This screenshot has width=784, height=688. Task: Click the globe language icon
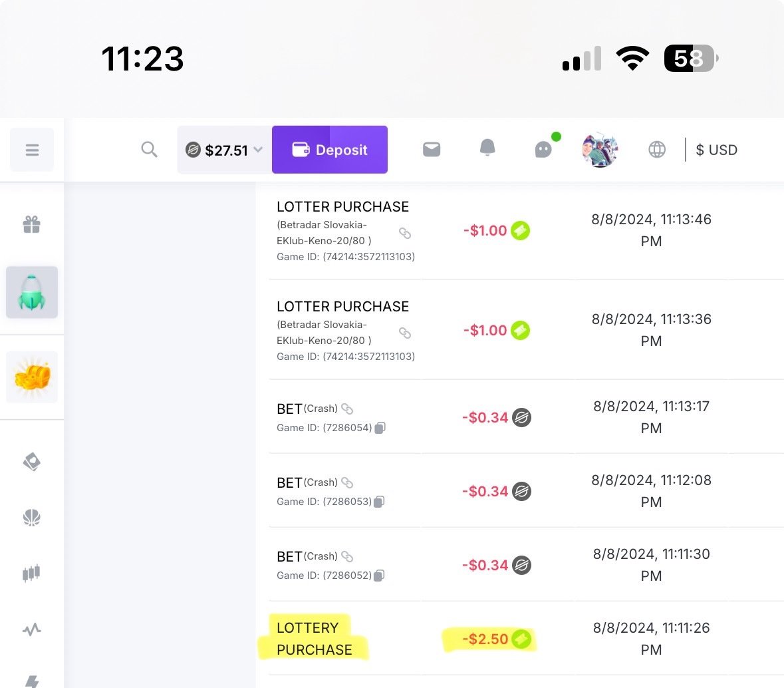point(657,150)
